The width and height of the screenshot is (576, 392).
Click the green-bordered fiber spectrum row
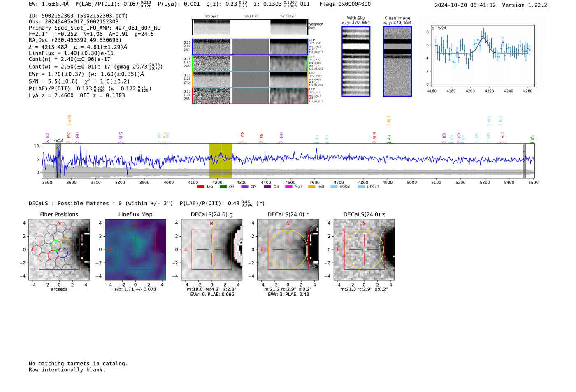click(x=250, y=63)
